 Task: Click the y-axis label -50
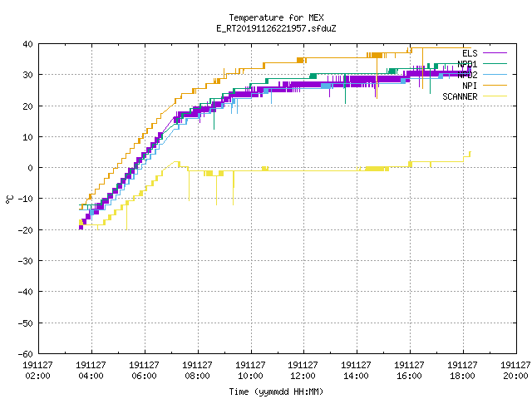[26, 323]
